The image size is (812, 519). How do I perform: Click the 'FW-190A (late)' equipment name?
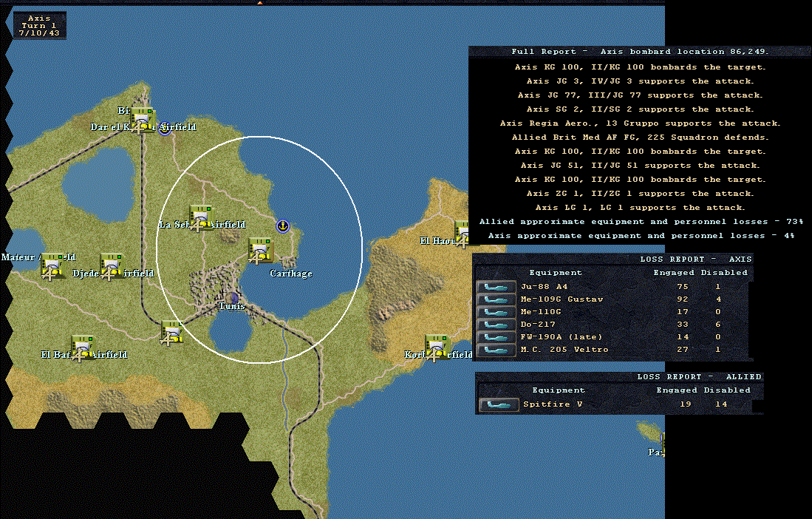[562, 336]
